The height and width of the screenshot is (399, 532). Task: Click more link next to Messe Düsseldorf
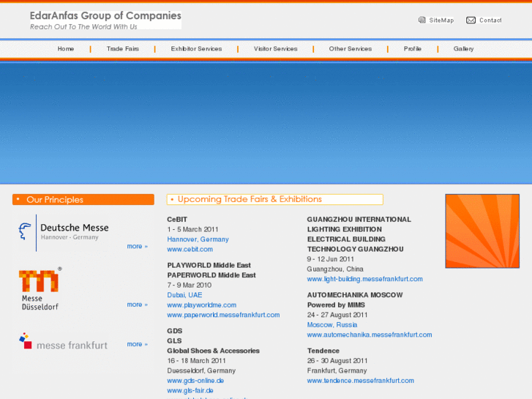point(137,305)
